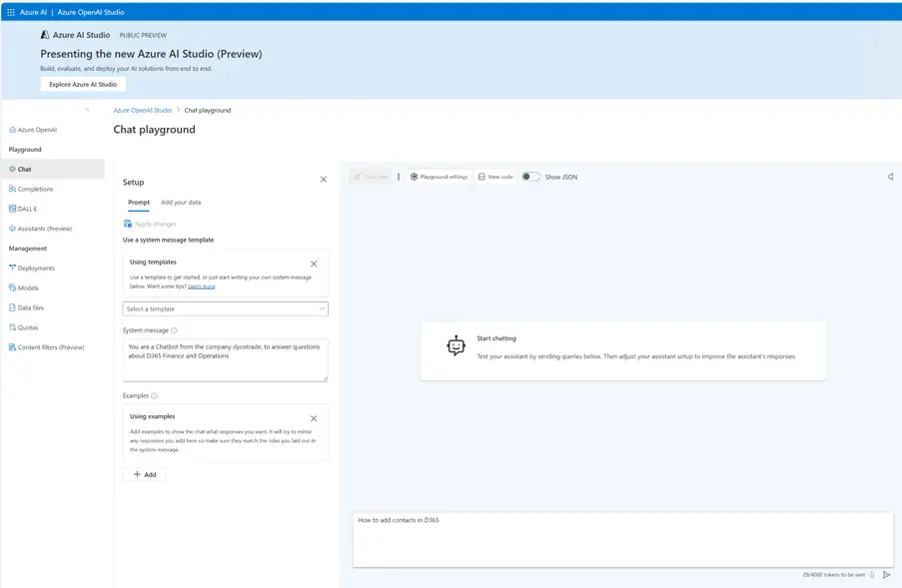
Task: Collapse the left navigation with the chevron
Action: point(88,110)
